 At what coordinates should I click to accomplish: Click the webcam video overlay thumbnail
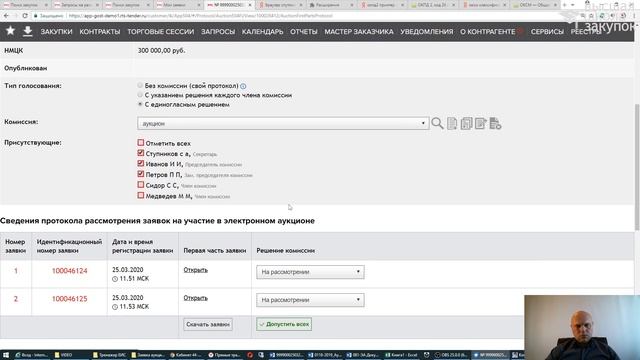[x=582, y=327]
